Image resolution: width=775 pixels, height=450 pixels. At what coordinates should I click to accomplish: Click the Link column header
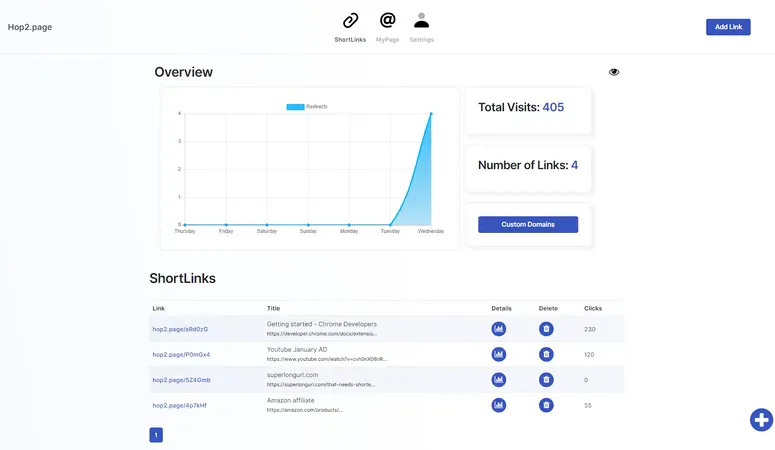159,309
